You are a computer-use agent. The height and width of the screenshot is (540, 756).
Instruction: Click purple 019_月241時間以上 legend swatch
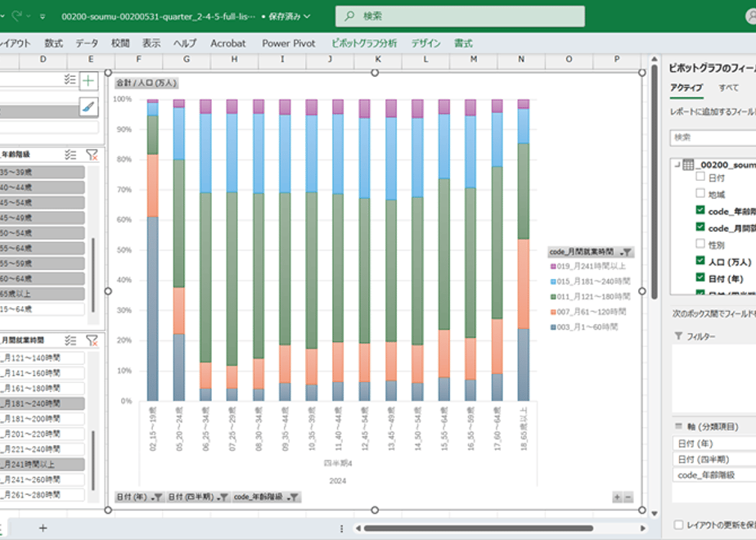coord(553,266)
